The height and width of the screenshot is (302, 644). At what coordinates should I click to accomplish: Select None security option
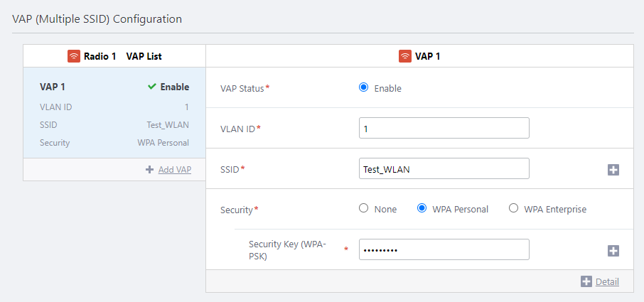click(x=364, y=209)
